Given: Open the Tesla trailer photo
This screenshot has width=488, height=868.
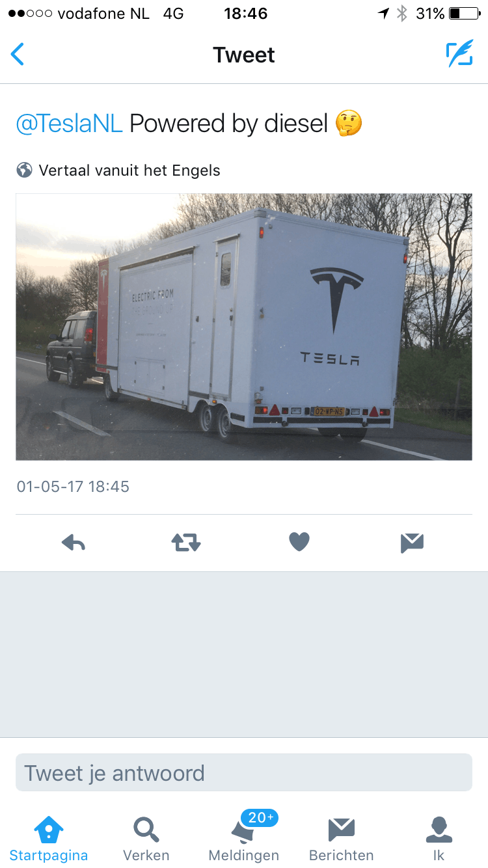Looking at the screenshot, I should [x=244, y=327].
